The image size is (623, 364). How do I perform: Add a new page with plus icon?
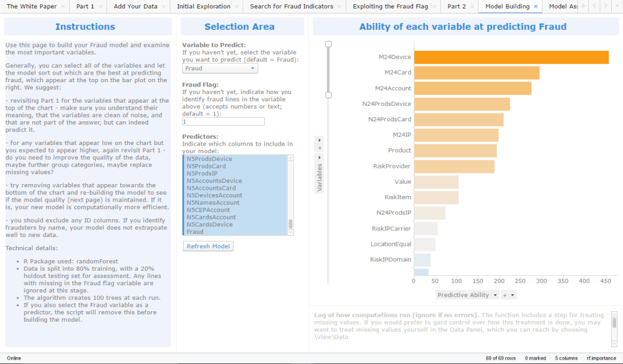(583, 6)
